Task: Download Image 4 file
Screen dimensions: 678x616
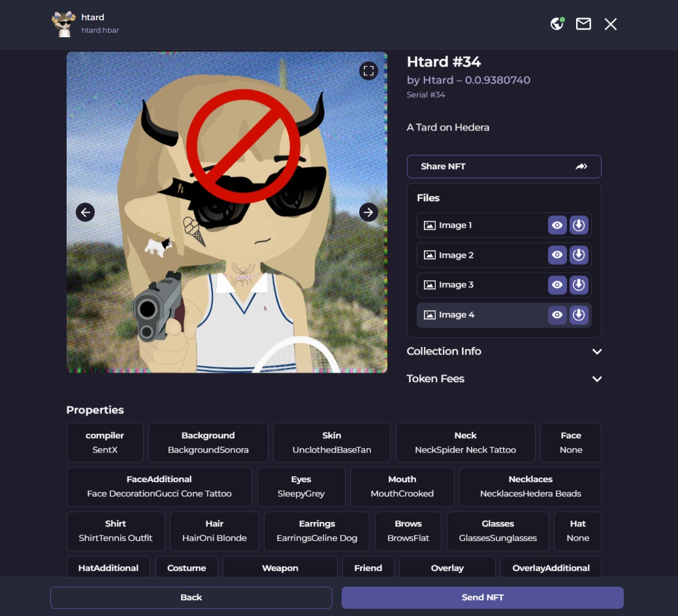Action: coord(579,314)
